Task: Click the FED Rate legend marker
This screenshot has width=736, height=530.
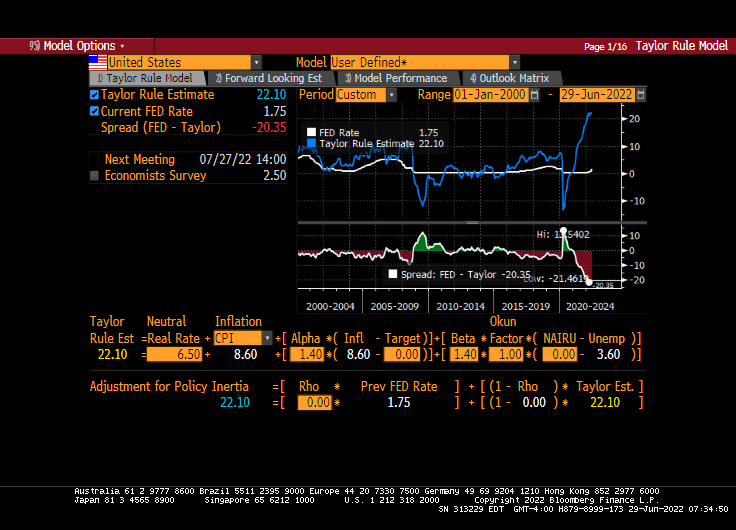Action: point(311,132)
